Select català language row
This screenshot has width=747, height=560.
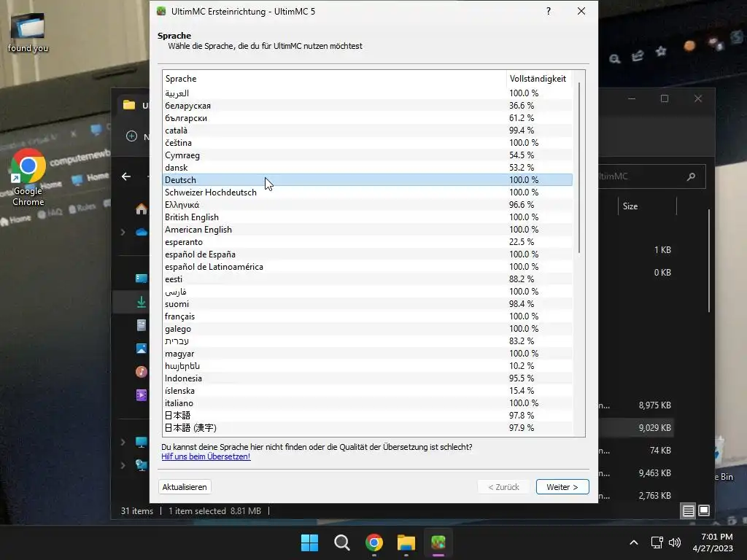coord(368,131)
